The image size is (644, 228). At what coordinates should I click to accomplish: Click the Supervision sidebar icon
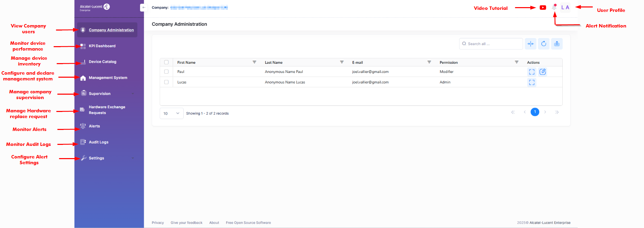pos(83,93)
